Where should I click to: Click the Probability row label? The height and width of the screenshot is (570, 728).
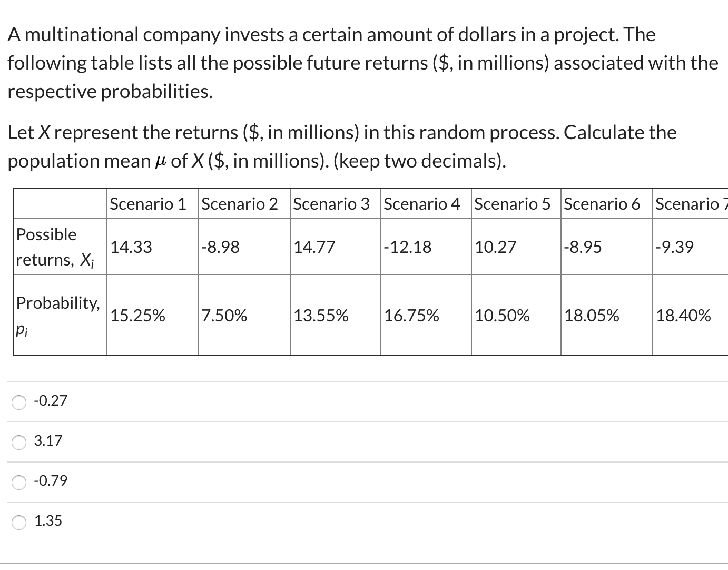tap(60, 316)
